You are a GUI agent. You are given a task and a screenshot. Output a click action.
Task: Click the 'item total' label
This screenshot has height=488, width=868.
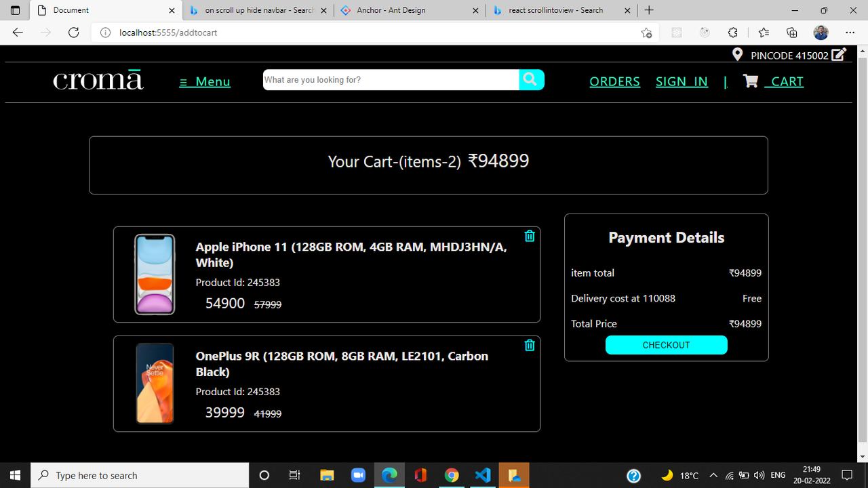[593, 273]
